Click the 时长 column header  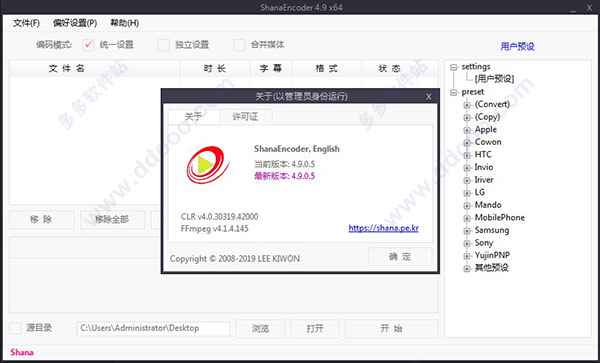pos(215,68)
